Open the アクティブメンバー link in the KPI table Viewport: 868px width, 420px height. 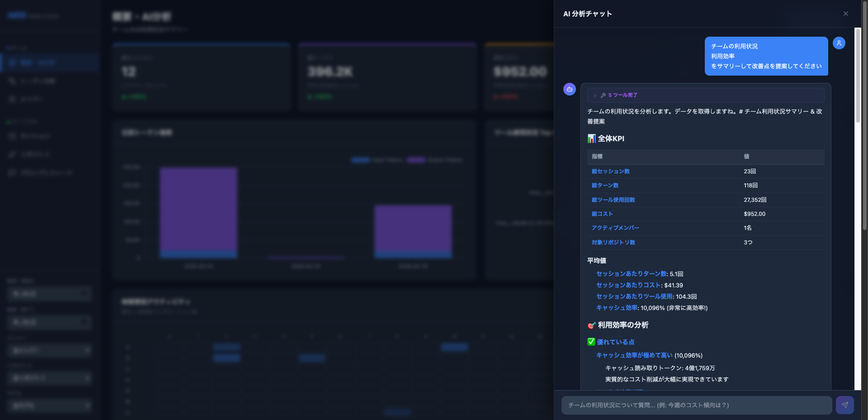pyautogui.click(x=615, y=228)
